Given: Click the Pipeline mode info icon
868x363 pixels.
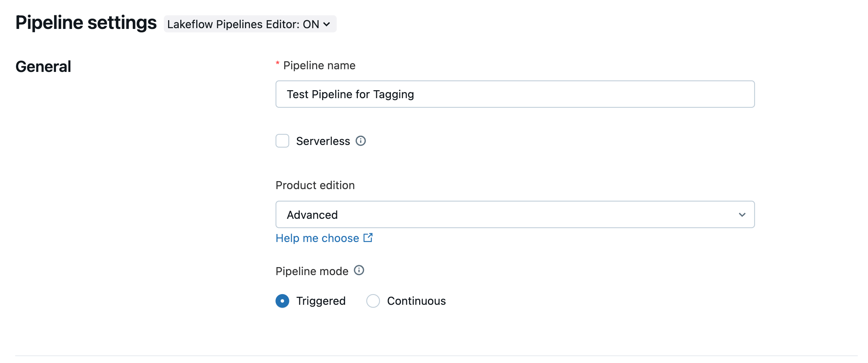Looking at the screenshot, I should coord(359,270).
